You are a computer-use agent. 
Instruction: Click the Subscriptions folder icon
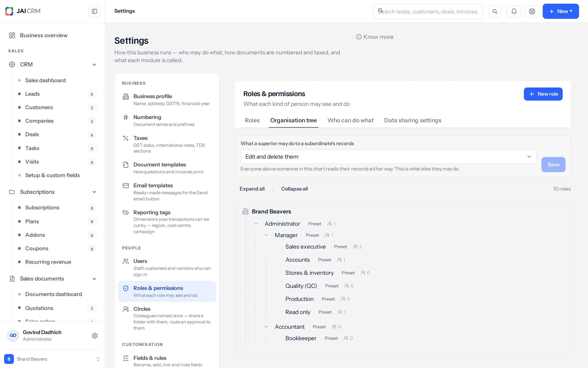(x=12, y=192)
